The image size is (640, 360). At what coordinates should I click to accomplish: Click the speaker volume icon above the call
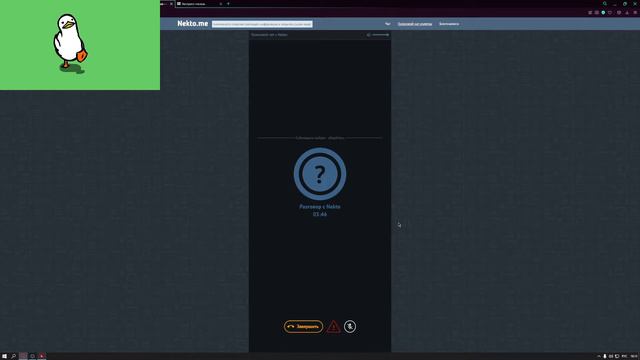point(368,35)
